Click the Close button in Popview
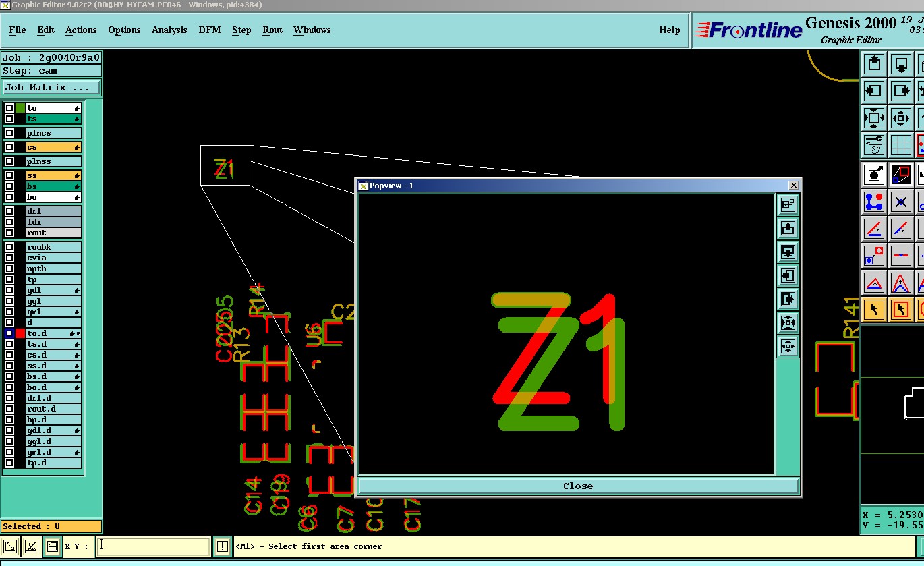Screen dimensions: 924x566 pyautogui.click(x=578, y=486)
